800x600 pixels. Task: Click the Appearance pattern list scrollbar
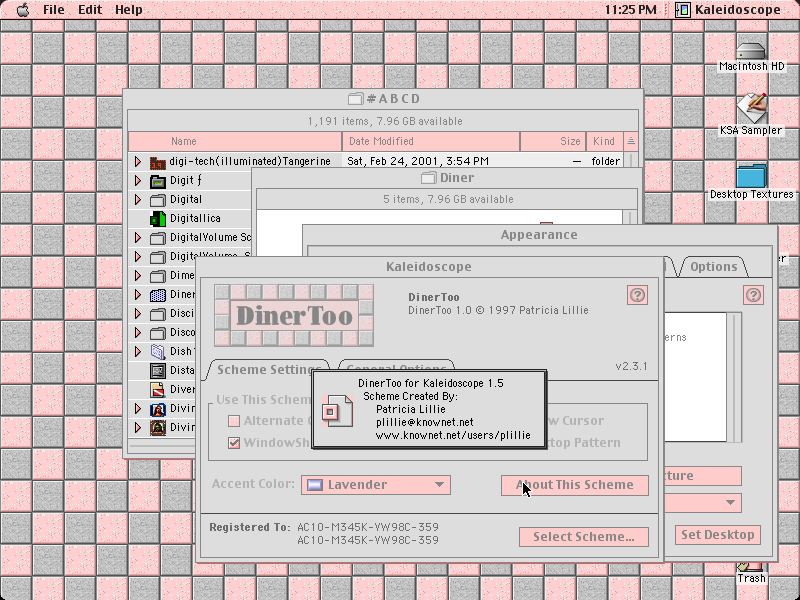[734, 378]
